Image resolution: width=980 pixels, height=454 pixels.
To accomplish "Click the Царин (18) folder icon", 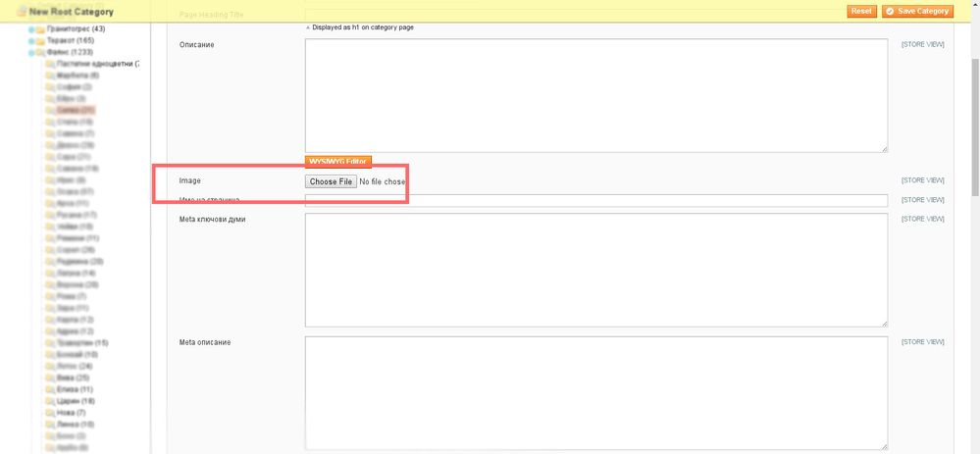I will coord(50,401).
